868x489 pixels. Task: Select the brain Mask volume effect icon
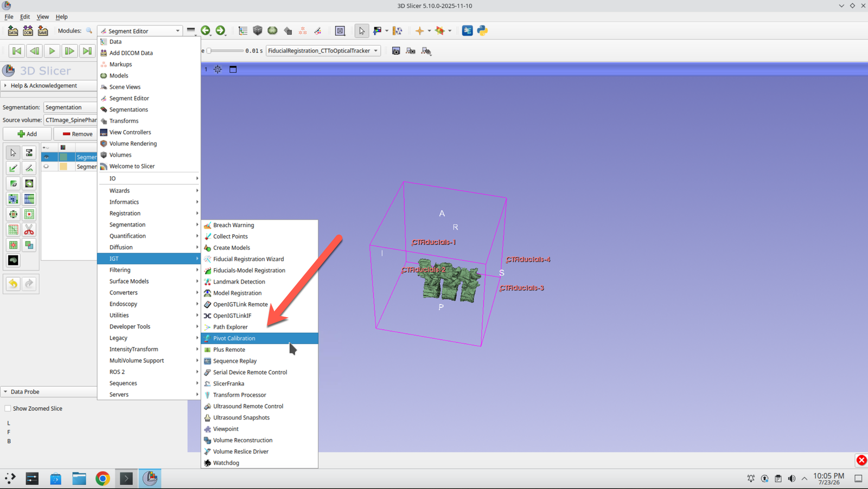(13, 261)
